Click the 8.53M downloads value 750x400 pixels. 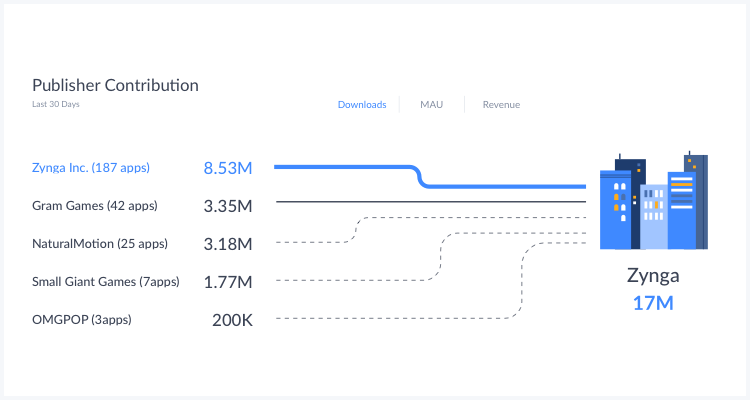(227, 168)
